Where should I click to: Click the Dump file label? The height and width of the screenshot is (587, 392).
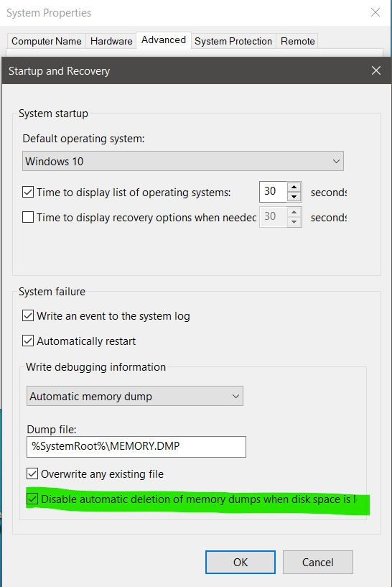pos(52,430)
